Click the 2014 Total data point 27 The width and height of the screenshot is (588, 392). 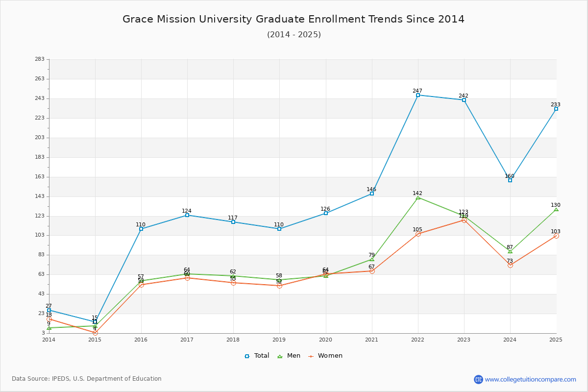[49, 310]
